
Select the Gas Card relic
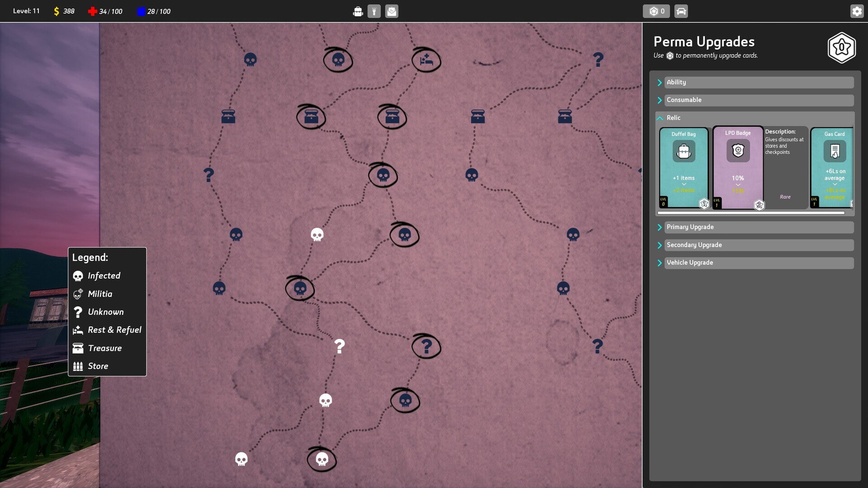pyautogui.click(x=834, y=167)
